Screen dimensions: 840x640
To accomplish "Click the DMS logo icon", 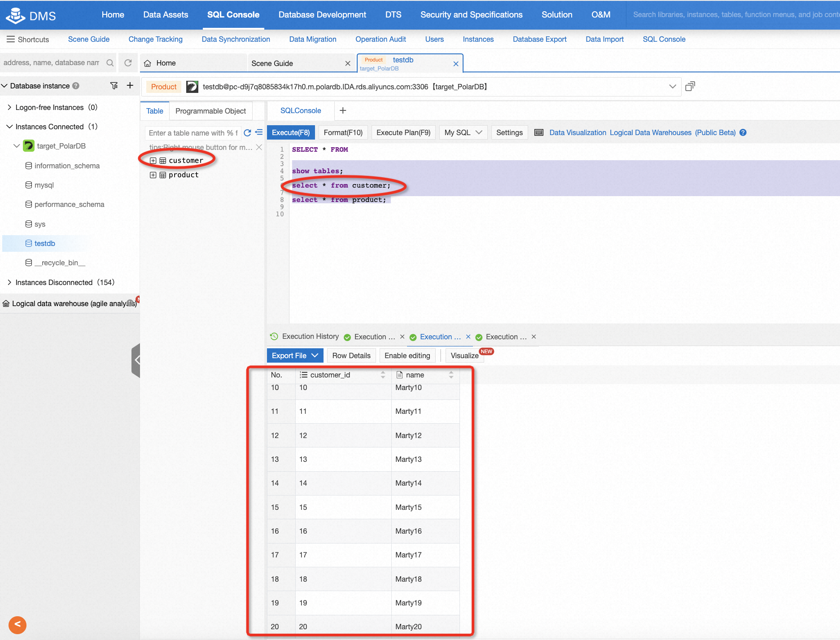I will tap(16, 16).
